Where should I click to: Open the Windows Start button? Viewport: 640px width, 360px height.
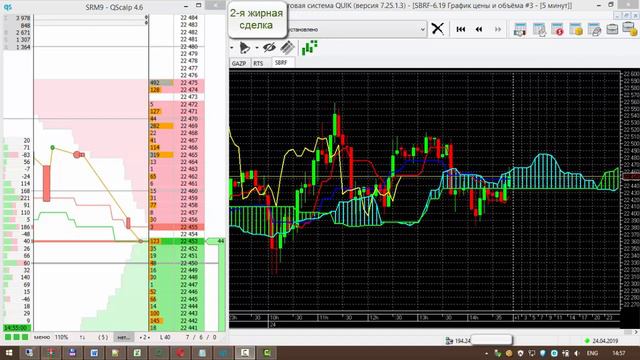point(8,353)
